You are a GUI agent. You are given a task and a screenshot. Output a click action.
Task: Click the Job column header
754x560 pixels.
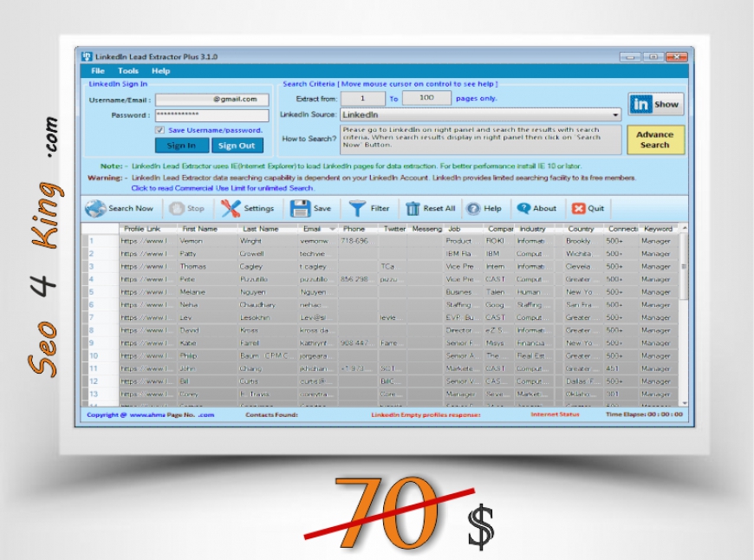click(454, 229)
